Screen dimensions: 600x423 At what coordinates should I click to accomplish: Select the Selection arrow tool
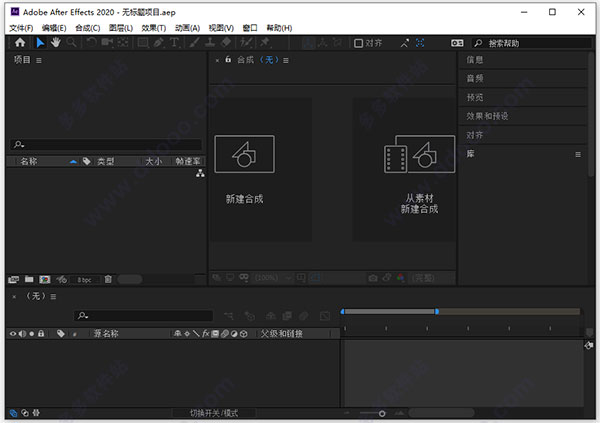coord(40,42)
